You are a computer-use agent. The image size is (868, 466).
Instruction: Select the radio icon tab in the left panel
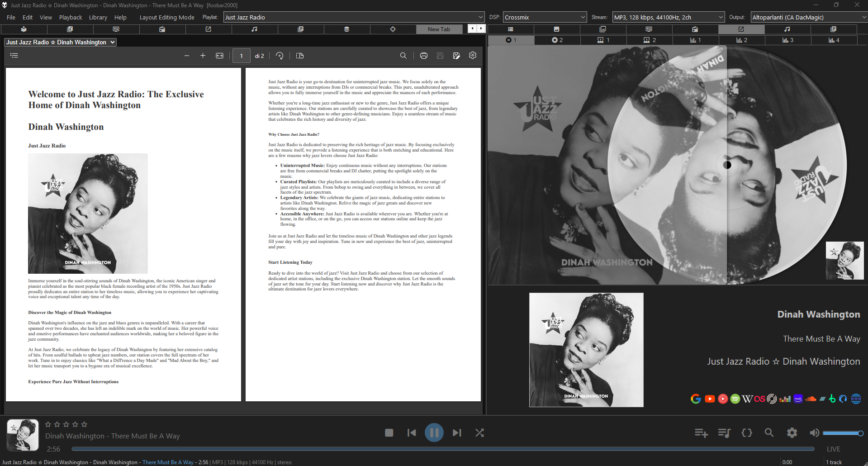pyautogui.click(x=162, y=29)
